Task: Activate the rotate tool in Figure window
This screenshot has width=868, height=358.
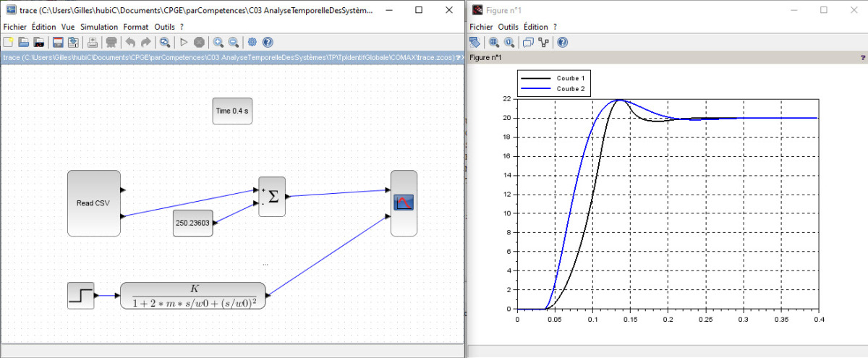Action: coord(475,43)
